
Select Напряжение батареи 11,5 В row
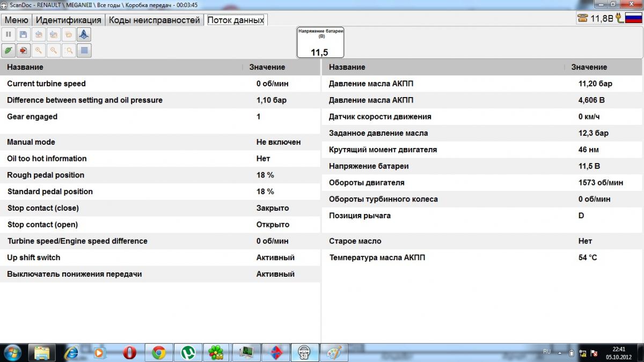[x=482, y=166]
